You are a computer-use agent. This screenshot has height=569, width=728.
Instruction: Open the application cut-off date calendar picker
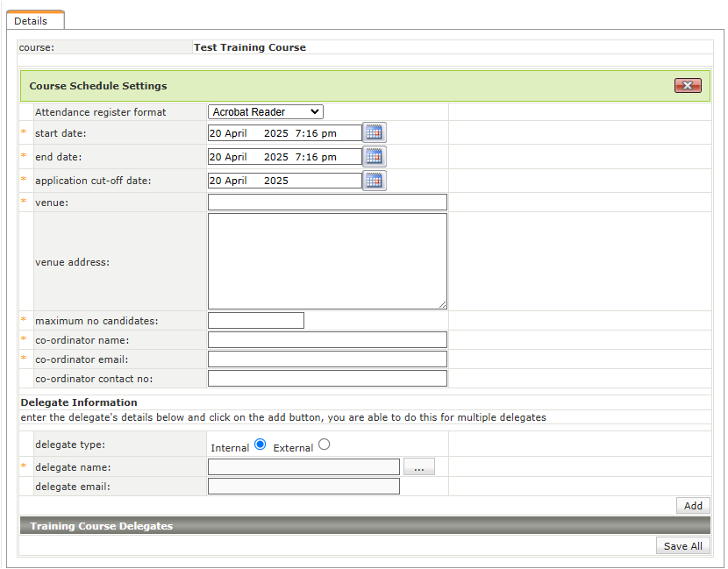[x=375, y=181]
